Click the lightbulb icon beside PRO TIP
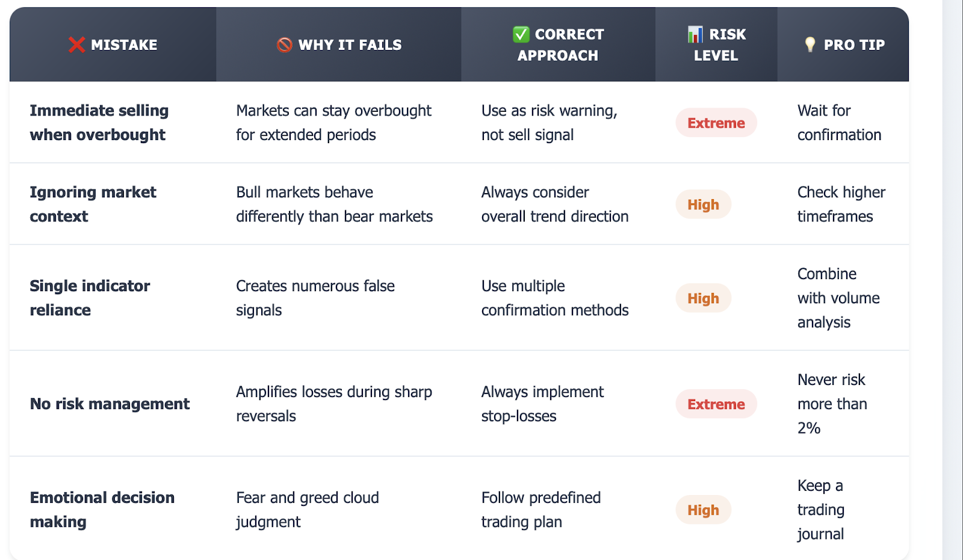Image resolution: width=963 pixels, height=560 pixels. click(810, 45)
